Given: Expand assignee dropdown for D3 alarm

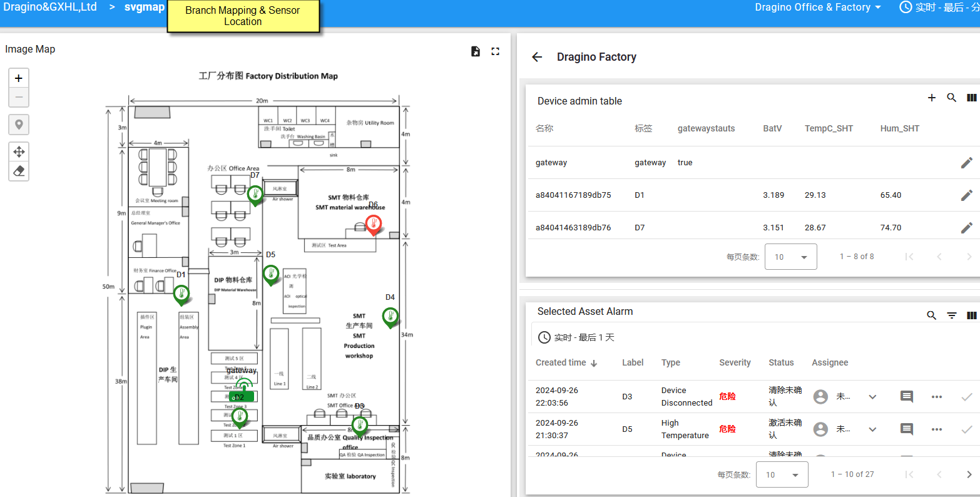Looking at the screenshot, I should (x=872, y=397).
